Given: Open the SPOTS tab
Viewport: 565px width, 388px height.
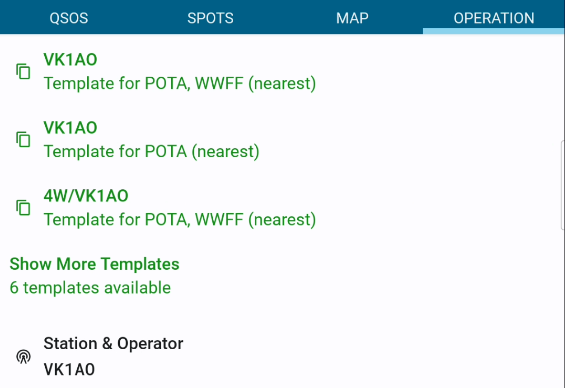Looking at the screenshot, I should [210, 18].
